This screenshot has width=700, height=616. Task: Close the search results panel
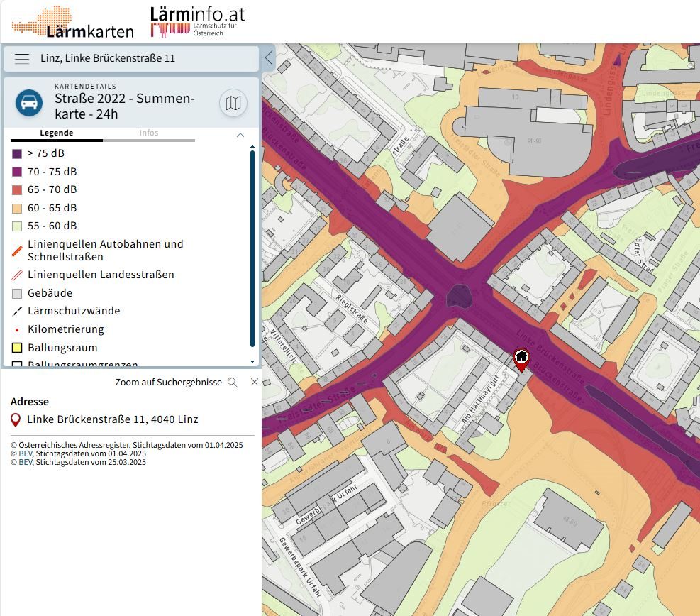[x=255, y=382]
